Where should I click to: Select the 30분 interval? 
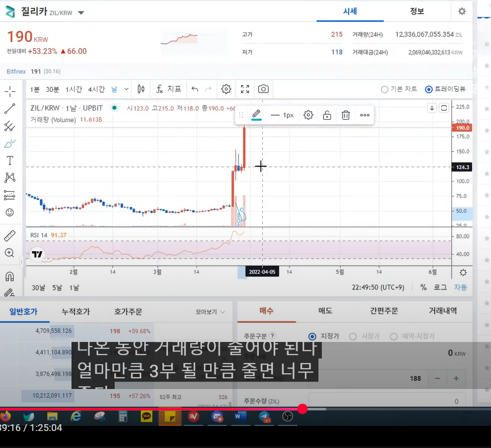click(x=52, y=90)
